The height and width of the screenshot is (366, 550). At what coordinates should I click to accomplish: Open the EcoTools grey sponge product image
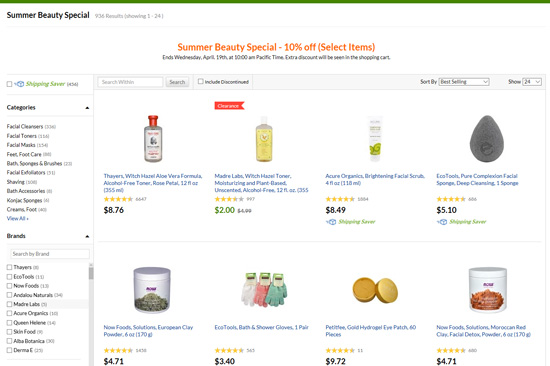tap(487, 139)
